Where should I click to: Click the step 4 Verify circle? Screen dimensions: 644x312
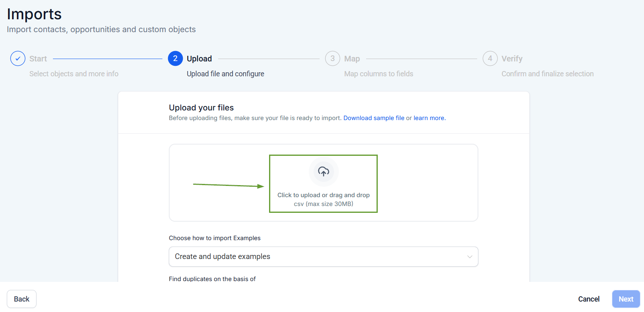[490, 59]
